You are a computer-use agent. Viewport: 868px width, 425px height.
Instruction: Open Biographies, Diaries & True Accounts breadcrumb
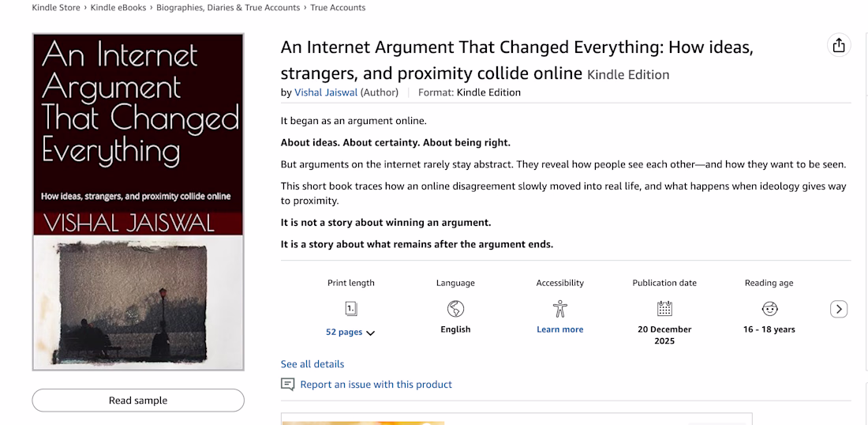[228, 8]
